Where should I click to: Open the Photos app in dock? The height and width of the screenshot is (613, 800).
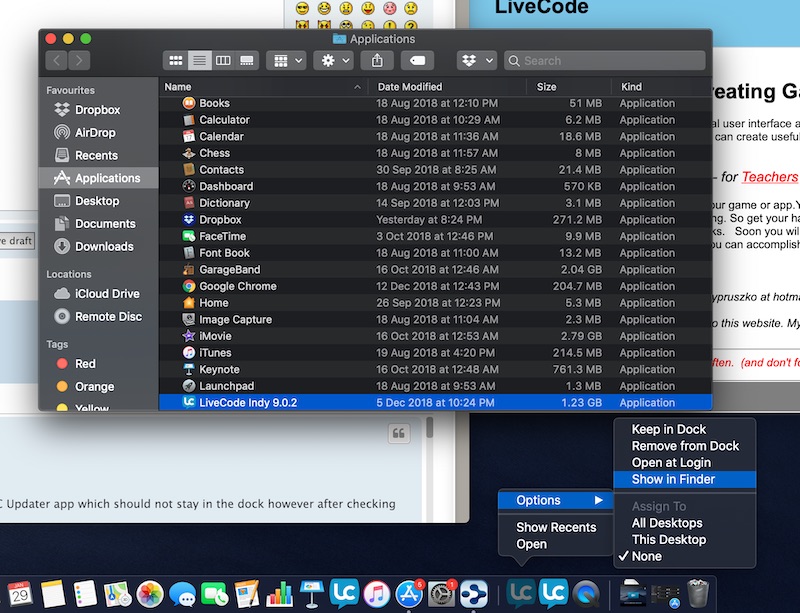click(150, 593)
